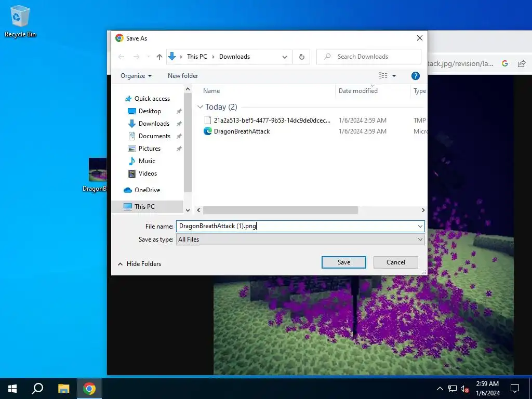Screen dimensions: 532x399
Task: Click the horizontal scrollbar thumb in file list
Action: [280, 210]
